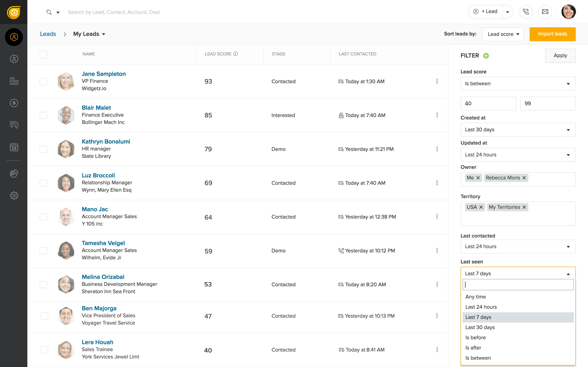Click the green add filter plus icon
Viewport: 588px width, 367px height.
point(486,56)
